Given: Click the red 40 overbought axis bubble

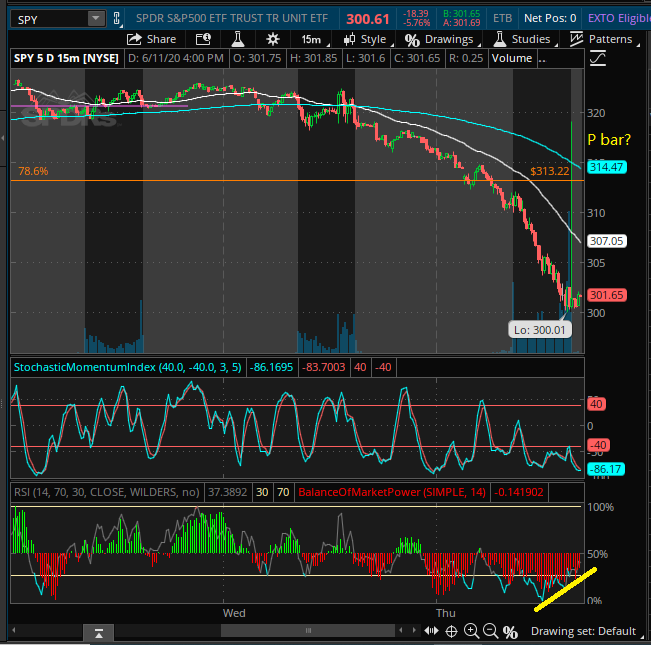Looking at the screenshot, I should pyautogui.click(x=597, y=404).
